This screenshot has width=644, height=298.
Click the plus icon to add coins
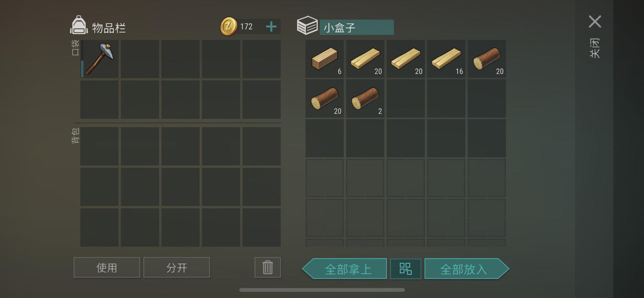pos(271,27)
